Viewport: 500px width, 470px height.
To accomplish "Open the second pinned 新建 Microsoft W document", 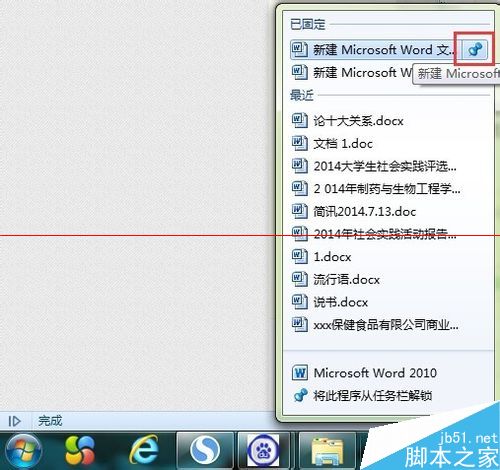I will [x=352, y=72].
